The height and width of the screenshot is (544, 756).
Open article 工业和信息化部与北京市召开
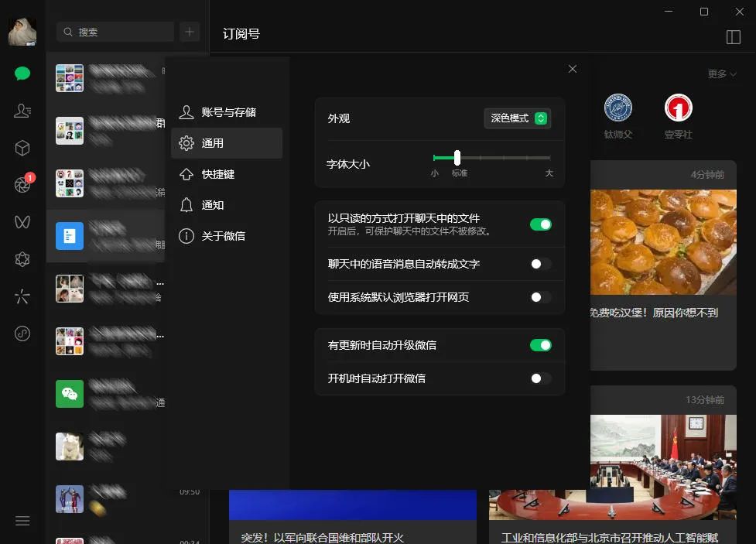coord(610,537)
